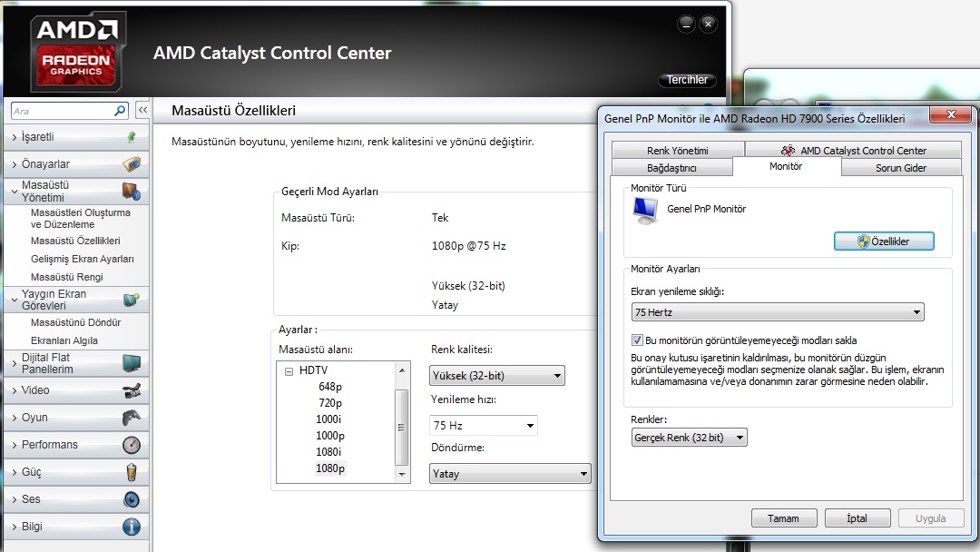Open Ekranları Algıla in the sidebar
Image resolution: width=980 pixels, height=552 pixels.
click(x=64, y=340)
